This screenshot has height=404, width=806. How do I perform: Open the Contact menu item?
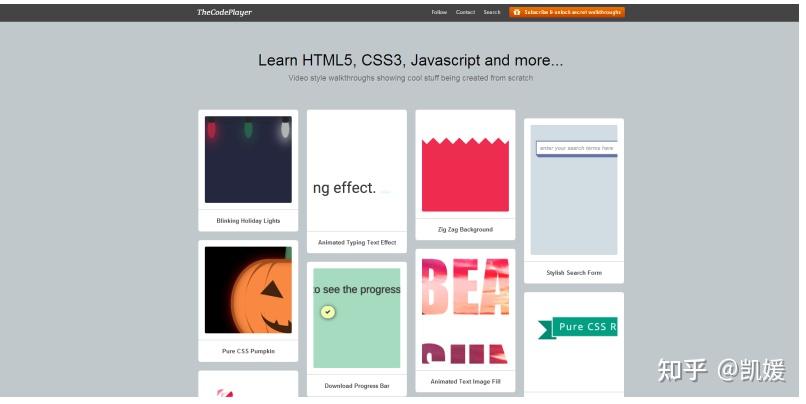[x=465, y=12]
